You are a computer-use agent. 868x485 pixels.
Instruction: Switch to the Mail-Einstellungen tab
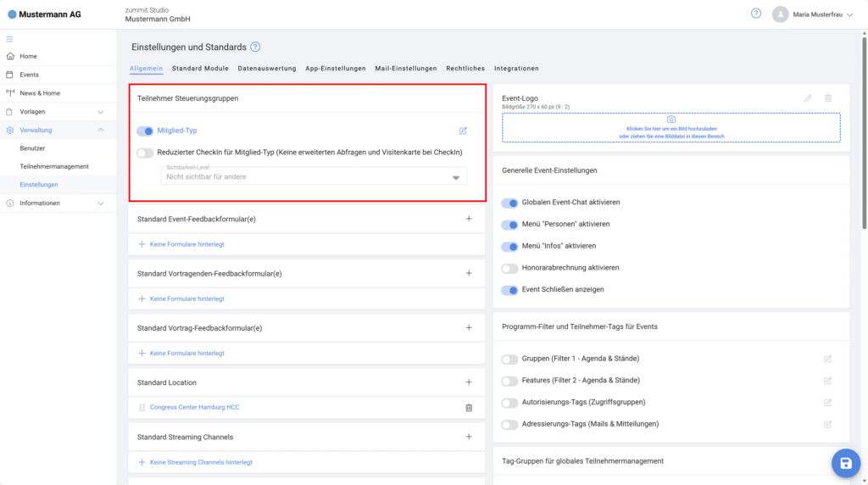405,69
